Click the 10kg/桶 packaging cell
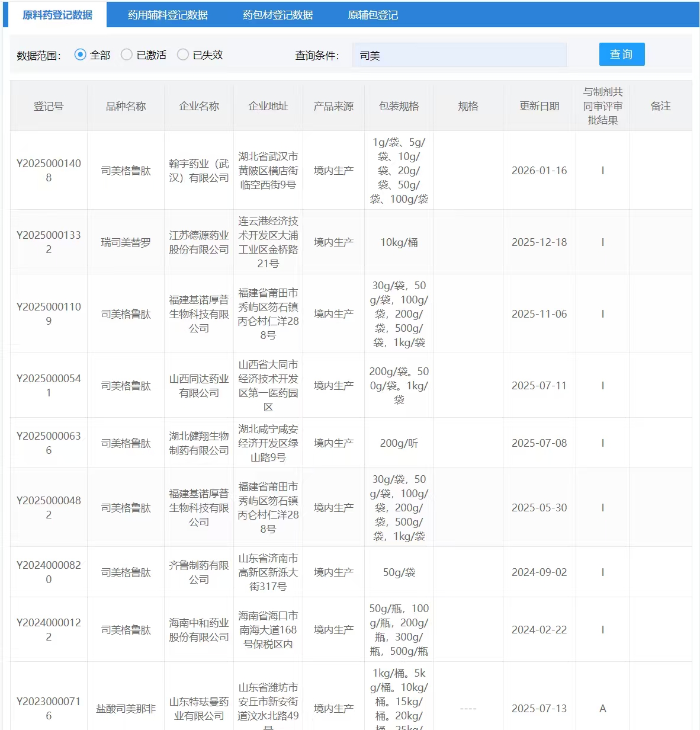Screen dimensions: 700x730 (399, 242)
